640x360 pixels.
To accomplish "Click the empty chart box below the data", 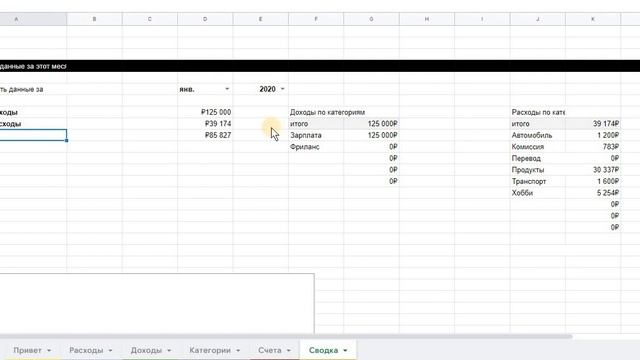I will pos(157,304).
